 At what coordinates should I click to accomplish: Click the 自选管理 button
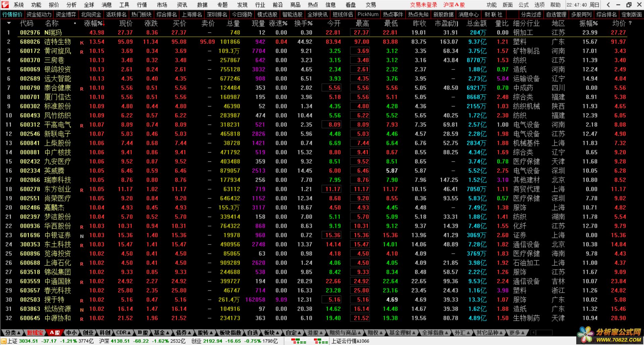(x=556, y=14)
